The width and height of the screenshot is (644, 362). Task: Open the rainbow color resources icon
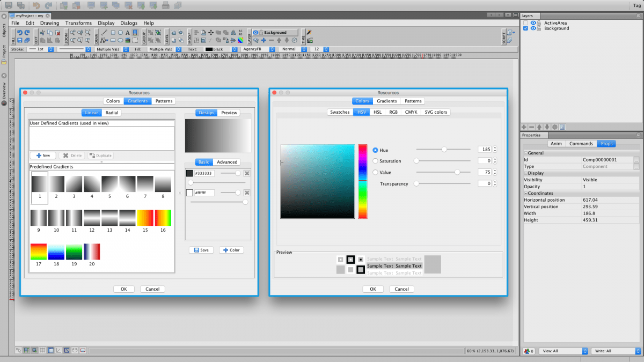(241, 40)
